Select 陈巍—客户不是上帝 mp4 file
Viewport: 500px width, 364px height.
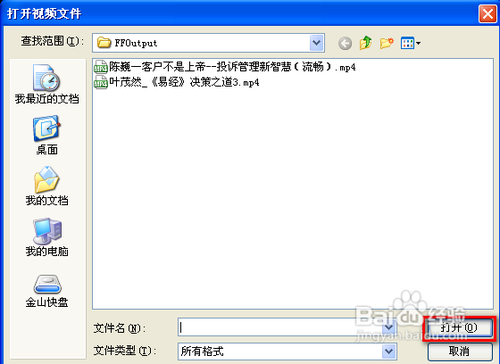(225, 67)
